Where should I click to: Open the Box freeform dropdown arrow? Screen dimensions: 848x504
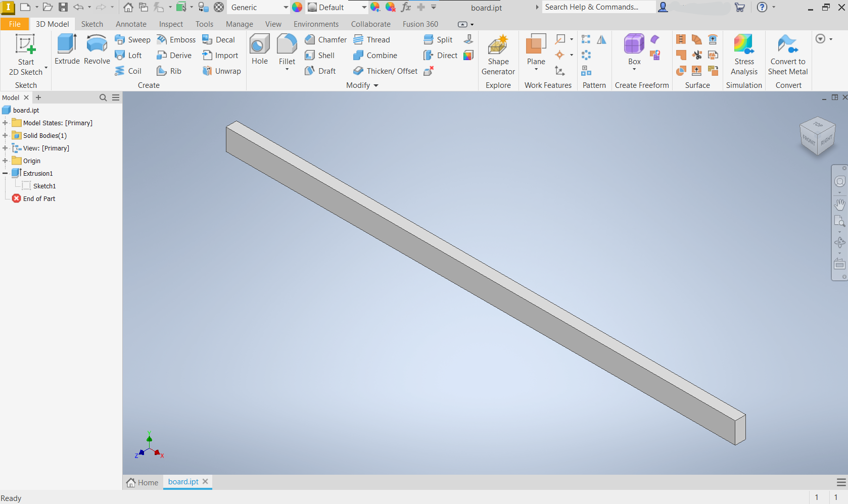[x=634, y=69]
